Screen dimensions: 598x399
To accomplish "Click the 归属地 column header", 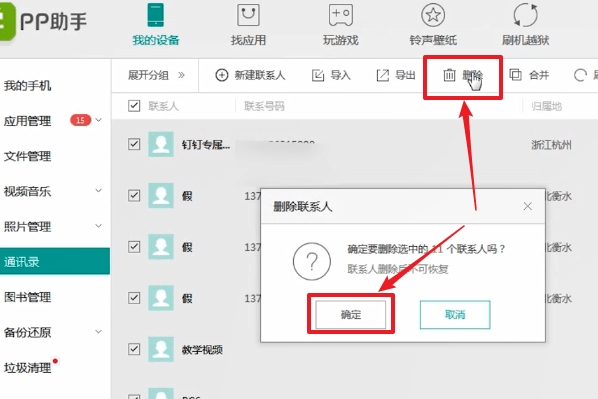I will click(x=547, y=106).
